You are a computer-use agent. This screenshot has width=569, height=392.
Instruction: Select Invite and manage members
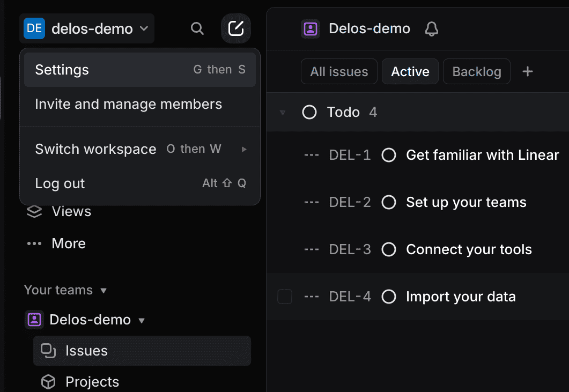[x=140, y=104]
